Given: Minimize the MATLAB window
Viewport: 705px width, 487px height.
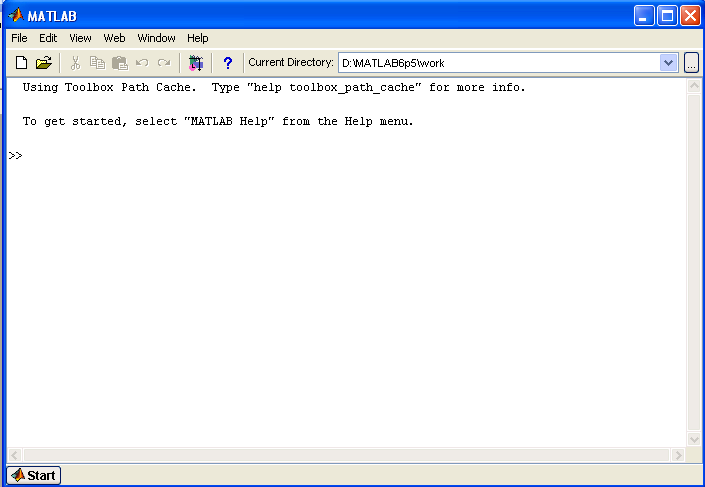Looking at the screenshot, I should [644, 16].
